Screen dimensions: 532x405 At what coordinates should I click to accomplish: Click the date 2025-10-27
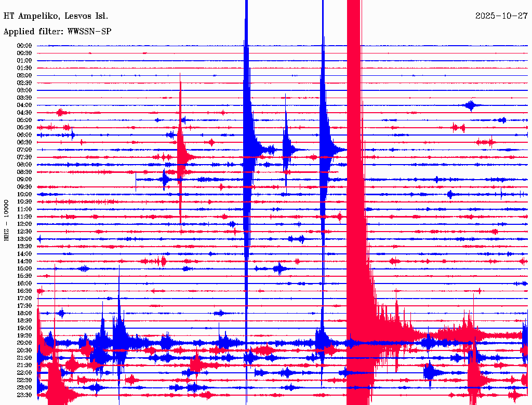point(501,16)
